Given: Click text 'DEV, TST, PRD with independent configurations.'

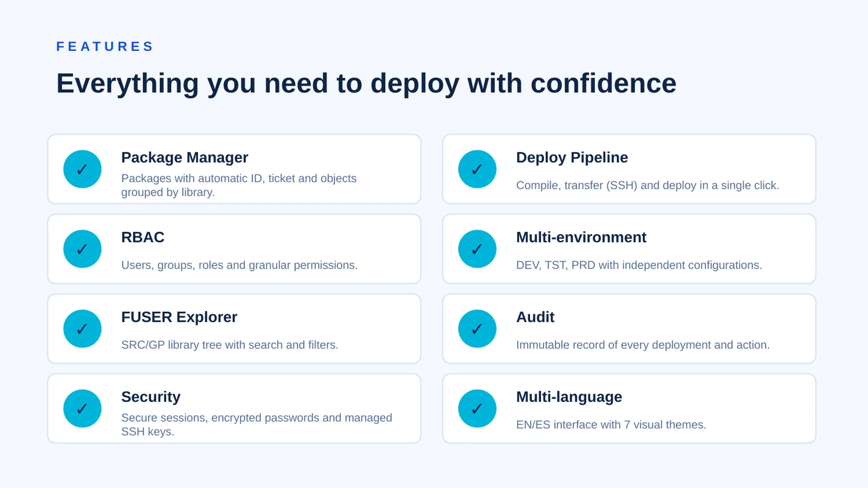Looking at the screenshot, I should (x=639, y=265).
